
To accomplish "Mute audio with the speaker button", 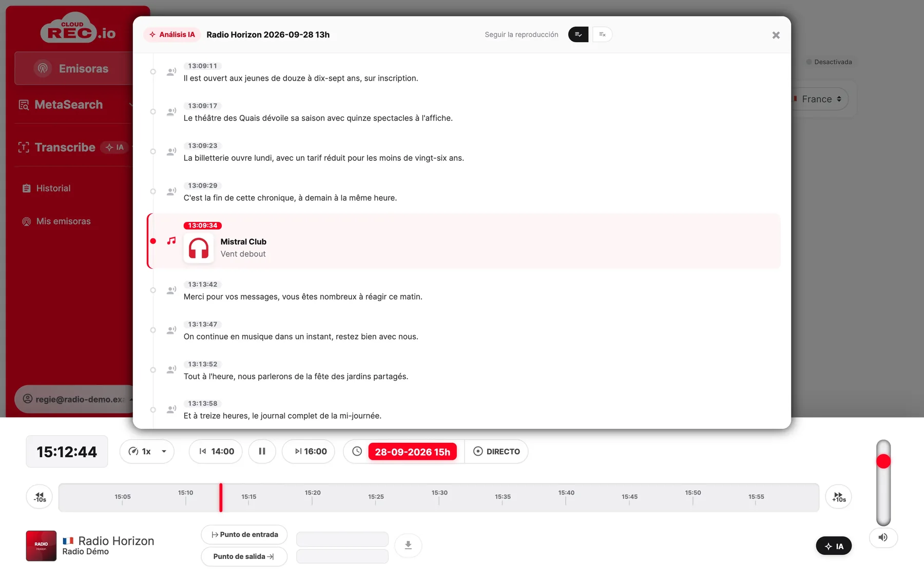I will click(x=883, y=537).
